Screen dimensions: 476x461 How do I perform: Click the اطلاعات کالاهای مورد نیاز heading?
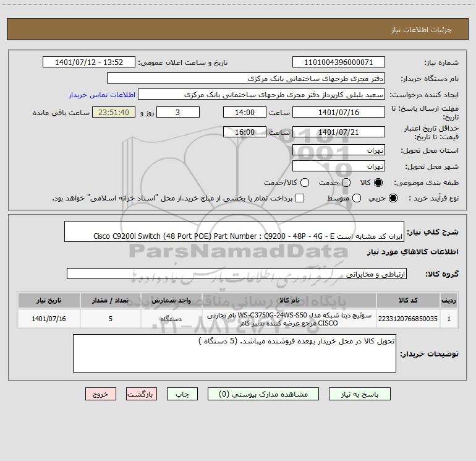[412, 252]
